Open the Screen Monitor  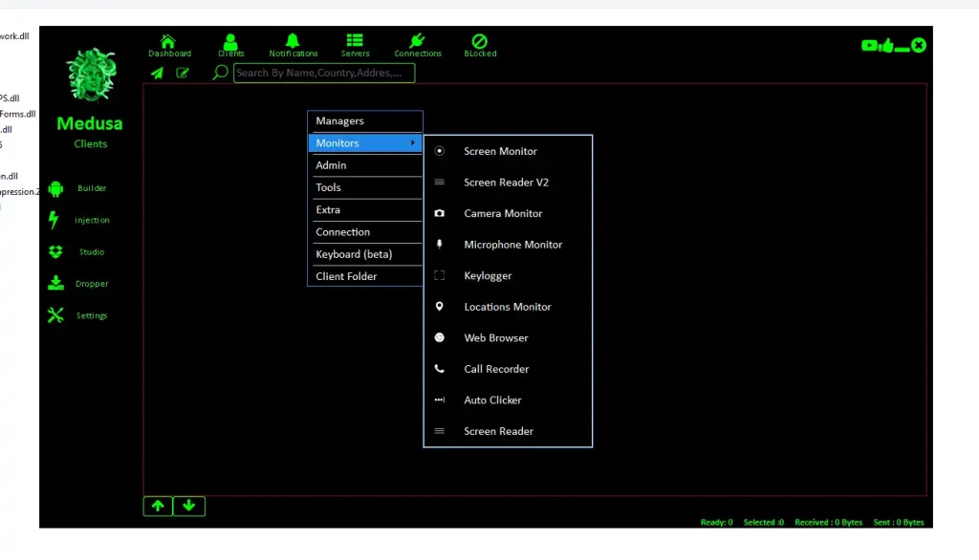(500, 151)
